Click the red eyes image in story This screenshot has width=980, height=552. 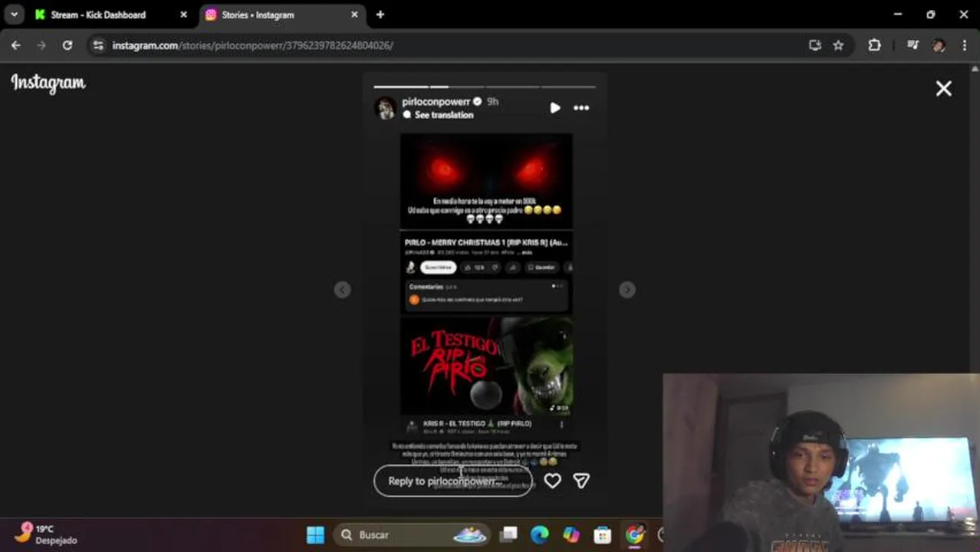(486, 182)
